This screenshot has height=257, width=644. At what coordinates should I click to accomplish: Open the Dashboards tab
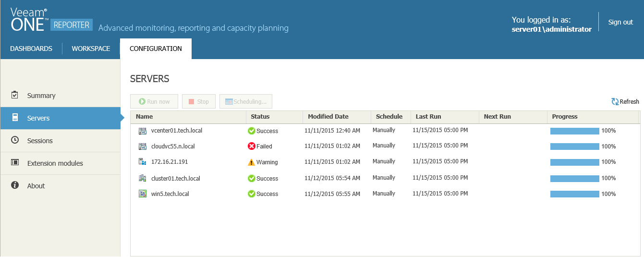[x=31, y=49]
